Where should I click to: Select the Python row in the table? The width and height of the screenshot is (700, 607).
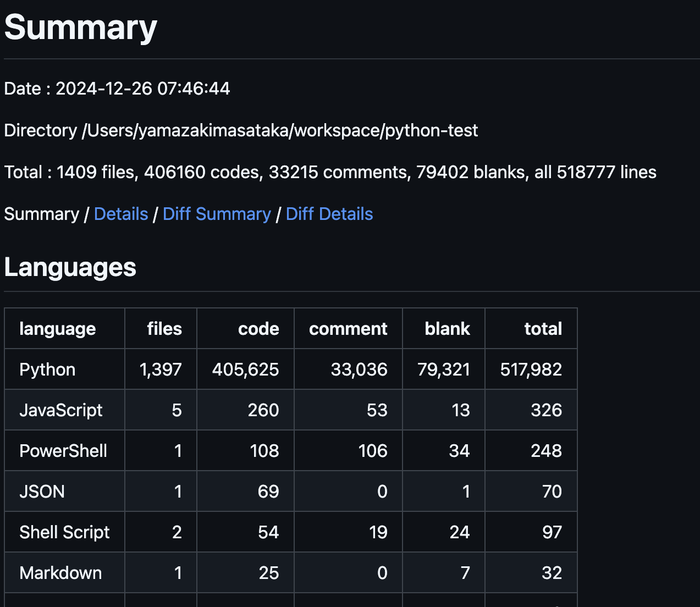pyautogui.click(x=47, y=369)
